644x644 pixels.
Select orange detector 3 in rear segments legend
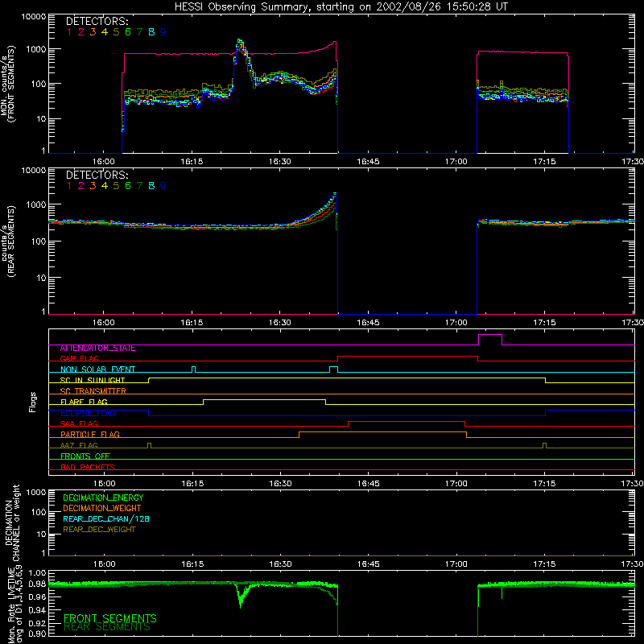pos(93,186)
